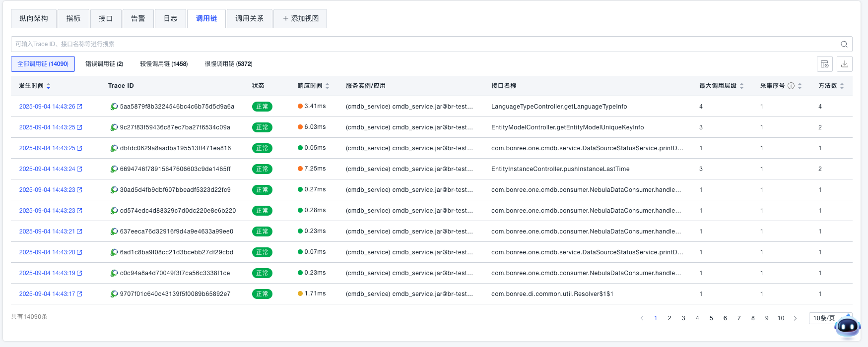
Task: Click the Trace ID search input field
Action: 422,44
